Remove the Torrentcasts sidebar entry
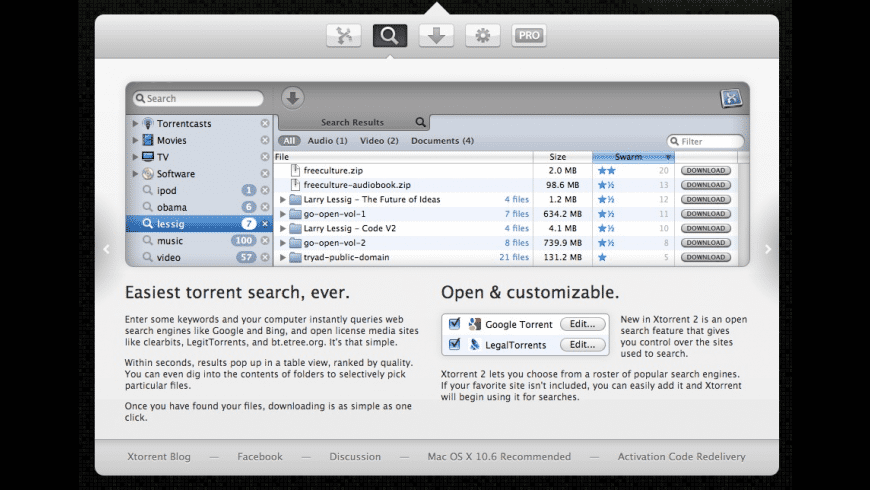Image resolution: width=870 pixels, height=490 pixels. pyautogui.click(x=265, y=123)
